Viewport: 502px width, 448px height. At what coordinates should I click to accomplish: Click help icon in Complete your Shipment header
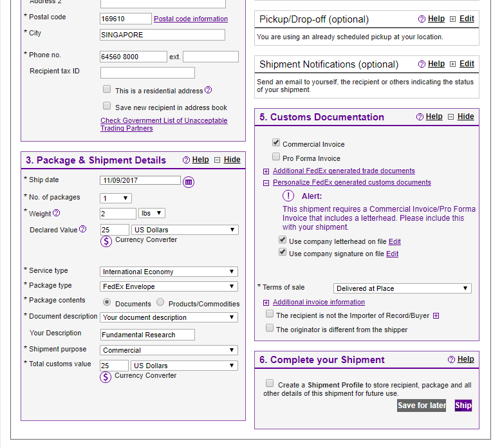(451, 360)
